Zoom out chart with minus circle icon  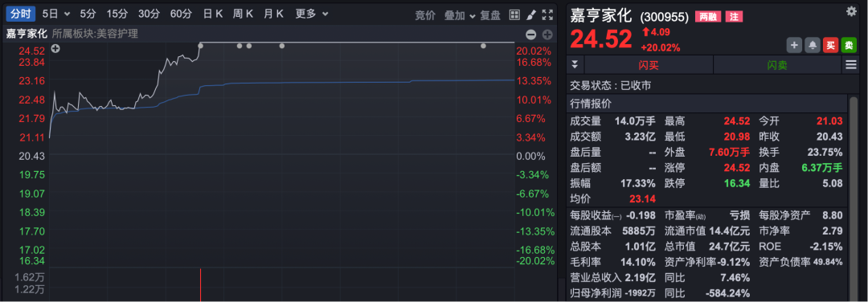531,35
